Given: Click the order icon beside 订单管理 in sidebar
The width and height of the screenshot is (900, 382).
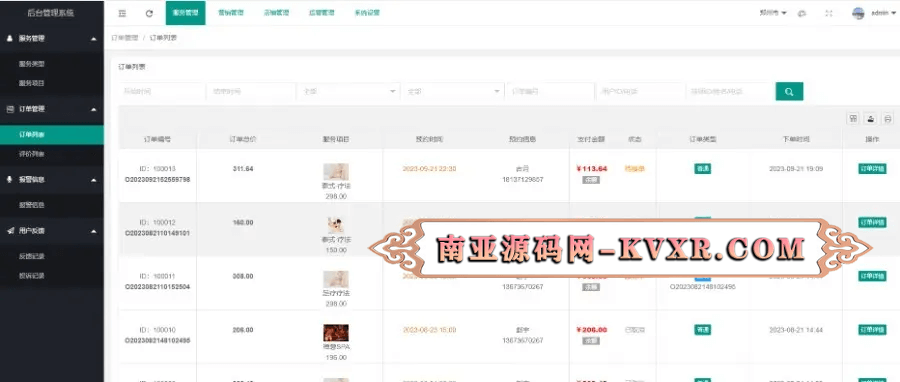Looking at the screenshot, I should point(10,108).
